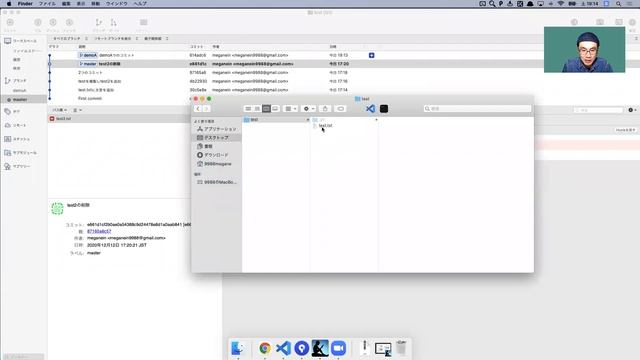Open the Trash from the Dock

(x=401, y=348)
